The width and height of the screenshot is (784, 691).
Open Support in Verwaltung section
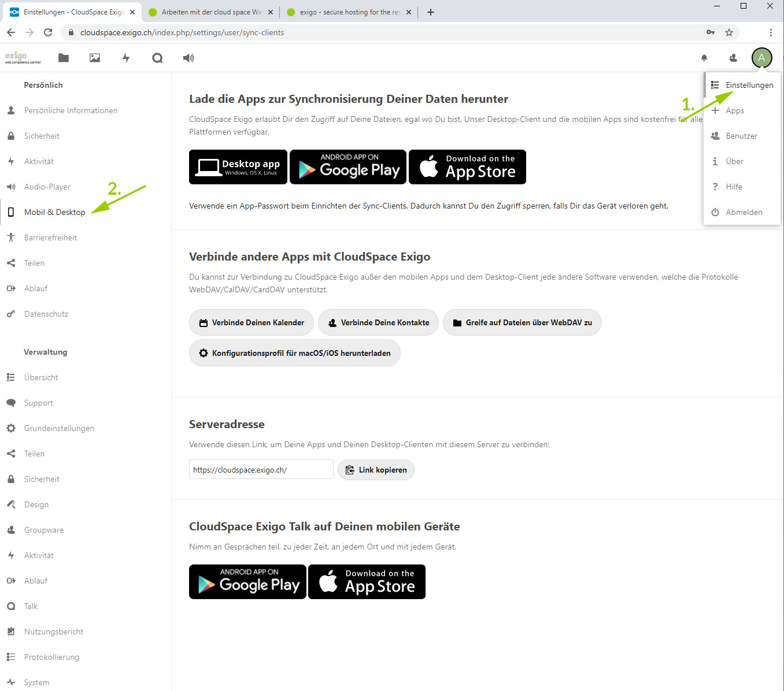click(x=86, y=403)
